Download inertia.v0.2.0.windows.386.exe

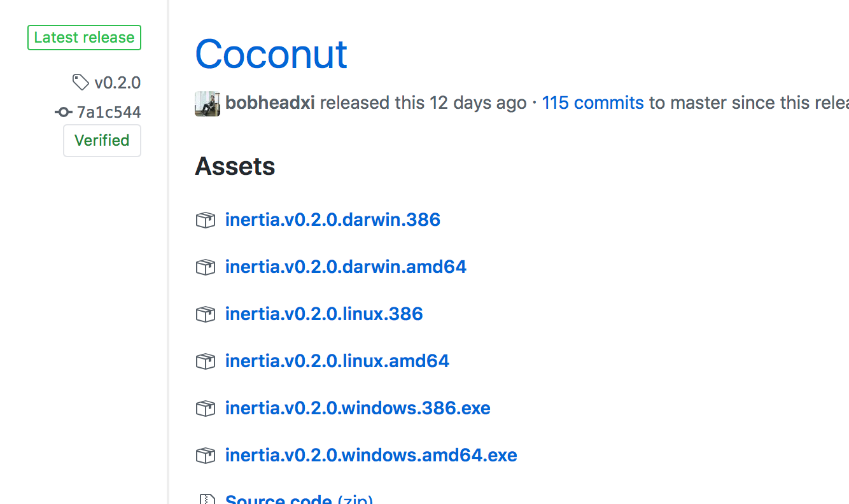pyautogui.click(x=358, y=408)
